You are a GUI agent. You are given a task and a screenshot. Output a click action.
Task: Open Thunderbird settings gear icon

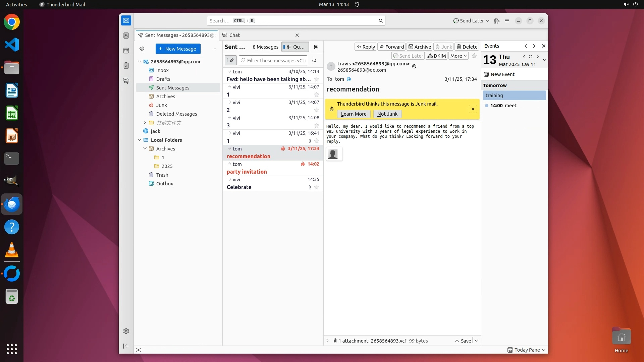coord(126,331)
